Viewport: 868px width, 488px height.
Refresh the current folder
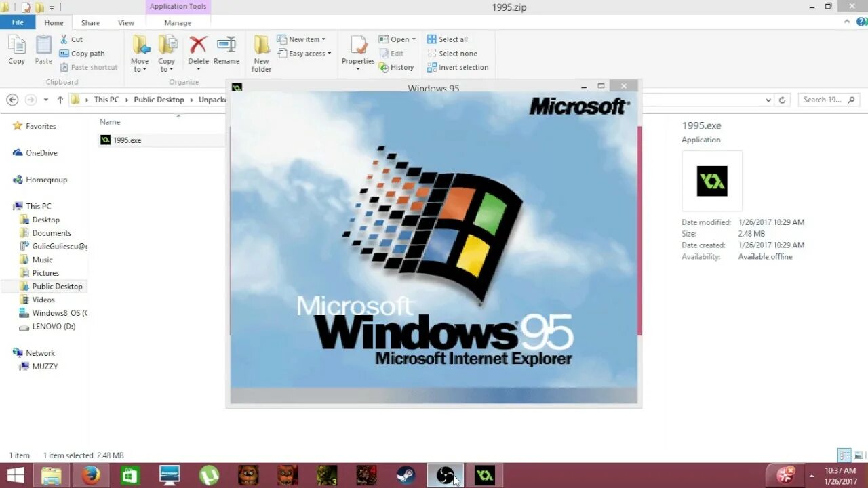(782, 100)
